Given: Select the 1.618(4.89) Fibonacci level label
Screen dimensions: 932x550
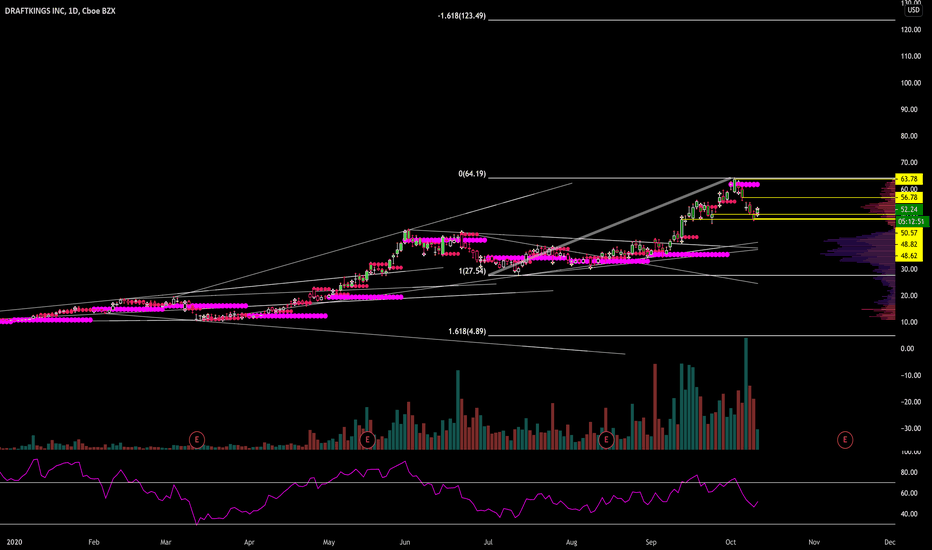Looking at the screenshot, I should click(467, 332).
